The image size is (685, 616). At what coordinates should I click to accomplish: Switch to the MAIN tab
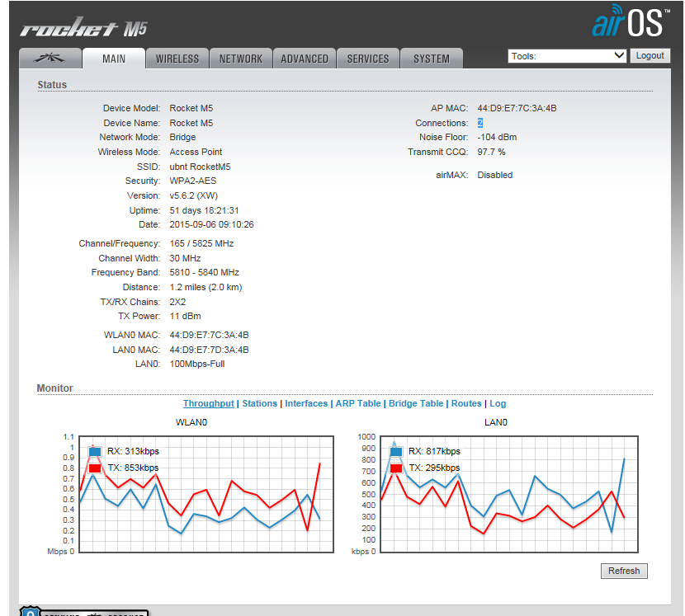click(x=114, y=59)
